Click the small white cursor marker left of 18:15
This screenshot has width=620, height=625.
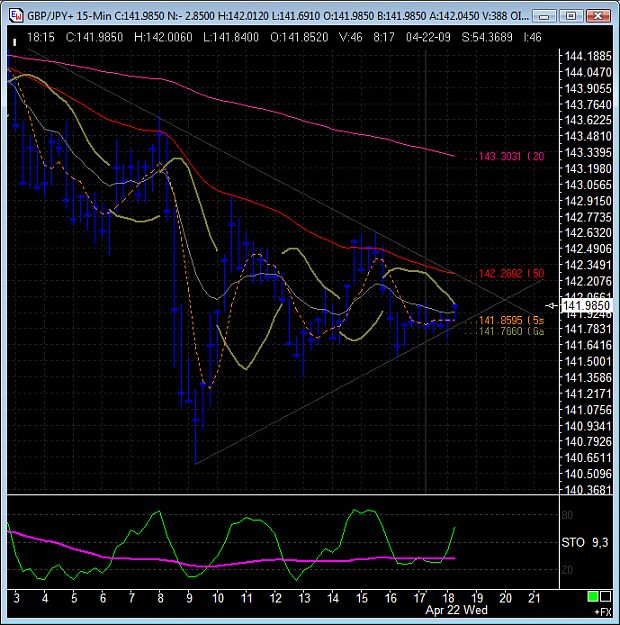click(14, 42)
